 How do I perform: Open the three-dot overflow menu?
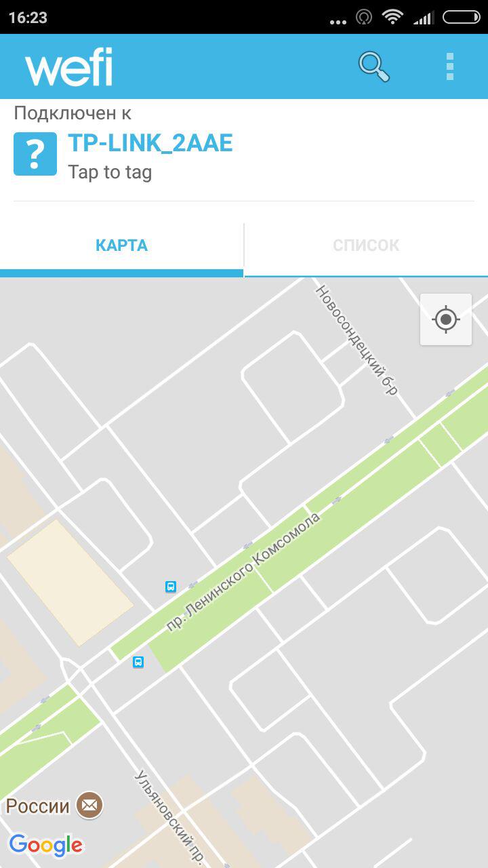tap(450, 66)
